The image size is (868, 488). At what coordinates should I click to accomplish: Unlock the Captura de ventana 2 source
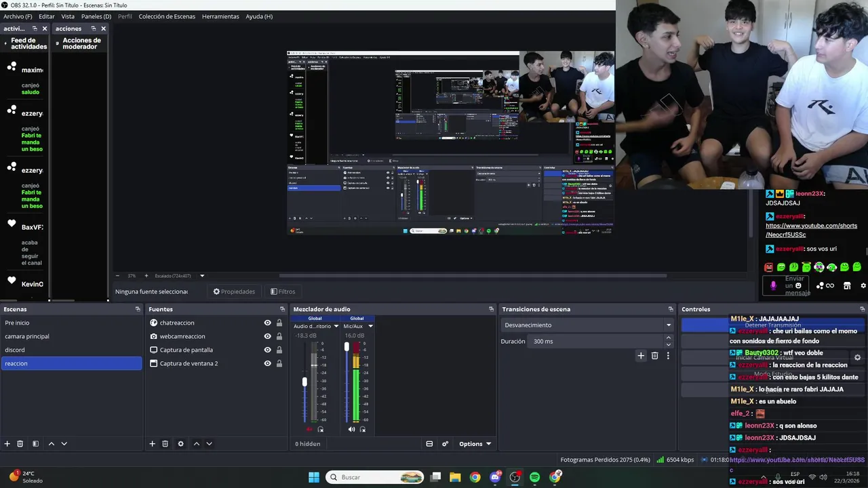click(x=279, y=363)
